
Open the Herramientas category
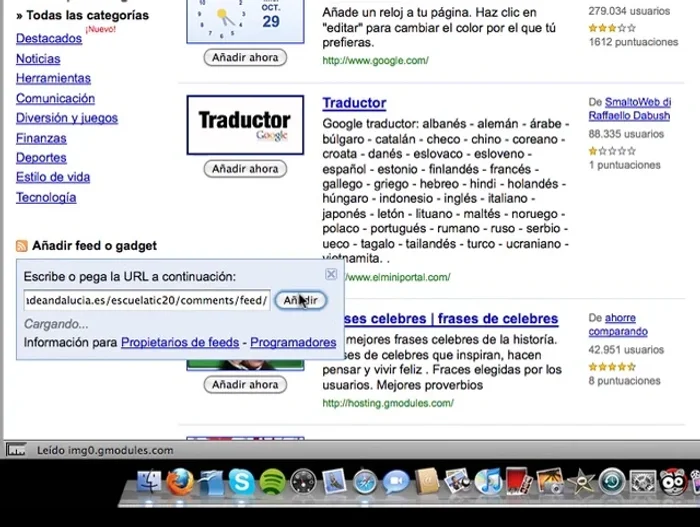click(x=53, y=78)
